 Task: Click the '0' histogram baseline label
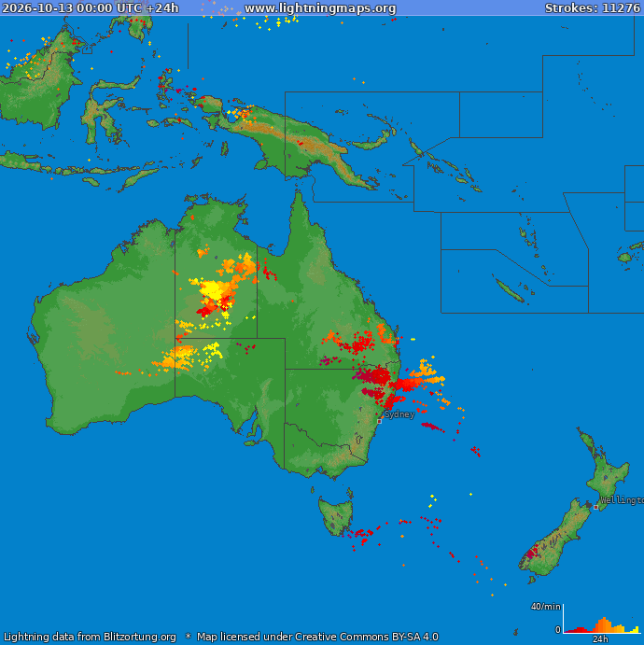click(x=557, y=629)
